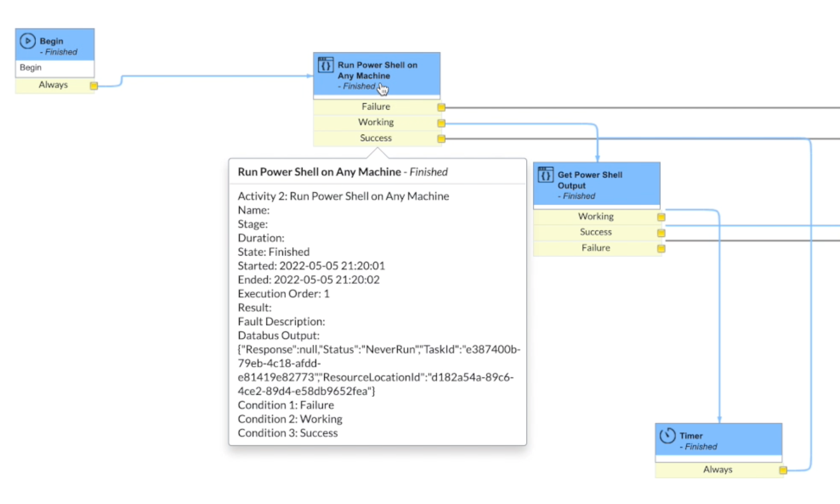Click the Failure condition row on Run Power Shell

pyautogui.click(x=375, y=107)
